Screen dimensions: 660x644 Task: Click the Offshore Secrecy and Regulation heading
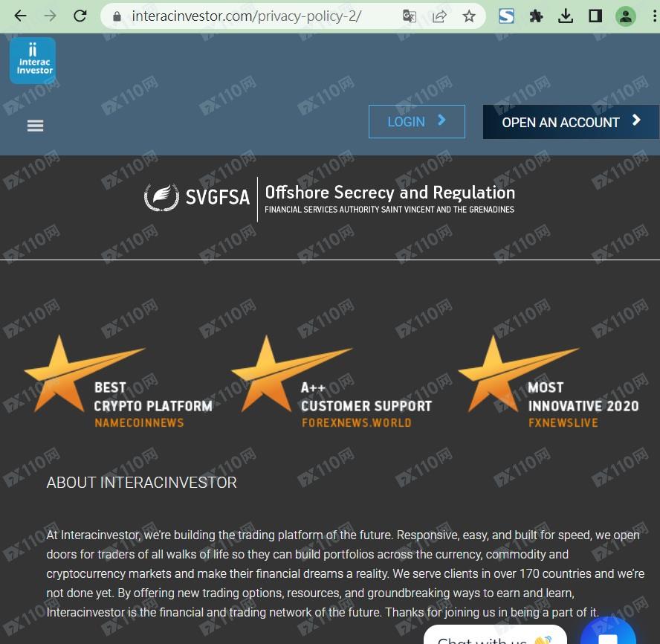pyautogui.click(x=389, y=193)
